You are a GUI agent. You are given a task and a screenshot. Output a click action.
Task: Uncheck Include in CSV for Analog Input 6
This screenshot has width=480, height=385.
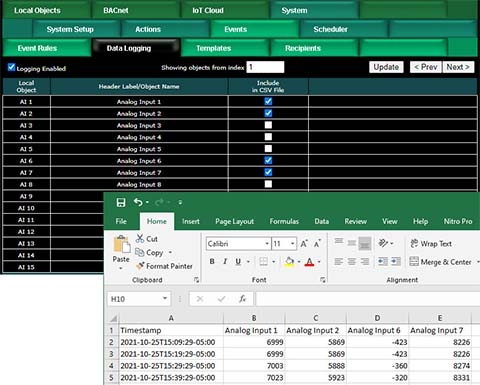268,160
